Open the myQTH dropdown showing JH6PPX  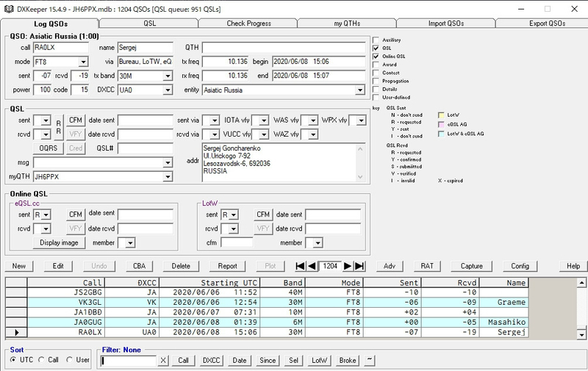[x=168, y=177]
